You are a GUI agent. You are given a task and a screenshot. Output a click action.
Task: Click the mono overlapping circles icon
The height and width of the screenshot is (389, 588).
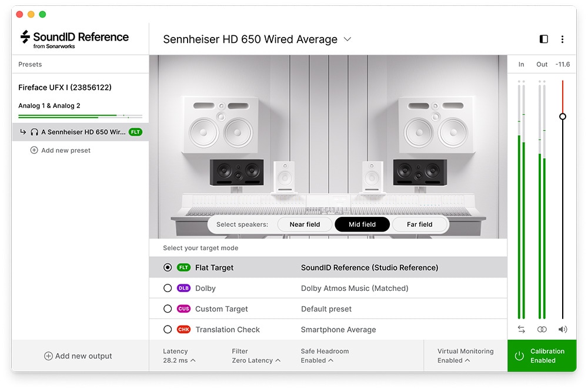pyautogui.click(x=542, y=330)
